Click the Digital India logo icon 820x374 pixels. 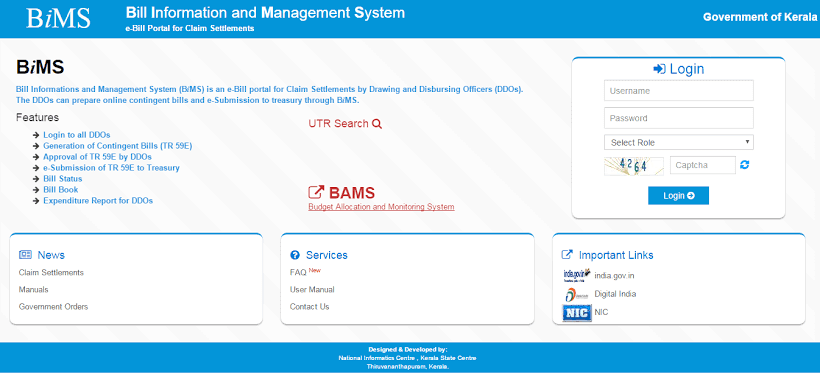click(577, 294)
